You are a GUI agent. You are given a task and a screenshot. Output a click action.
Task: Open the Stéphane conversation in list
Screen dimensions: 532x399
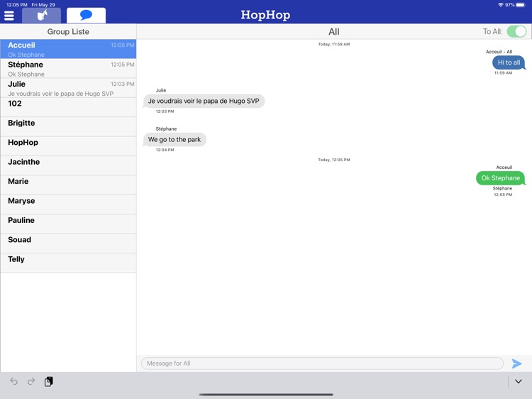point(68,69)
